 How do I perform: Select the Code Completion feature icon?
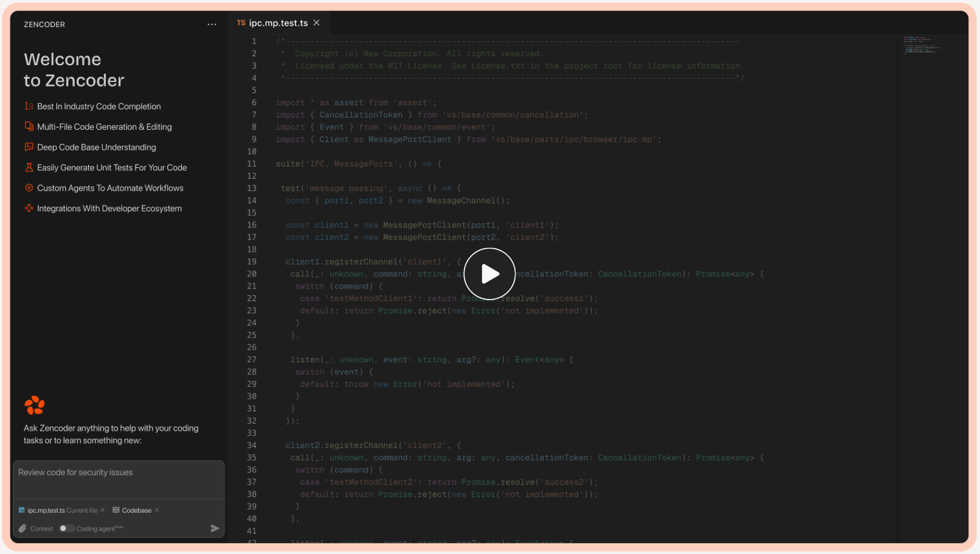pos(29,106)
